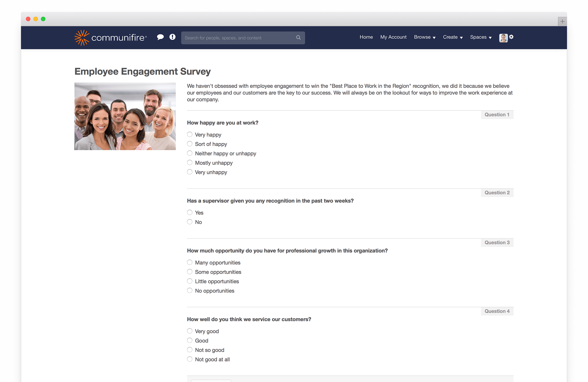
Task: Click the employee group photo
Action: point(125,116)
